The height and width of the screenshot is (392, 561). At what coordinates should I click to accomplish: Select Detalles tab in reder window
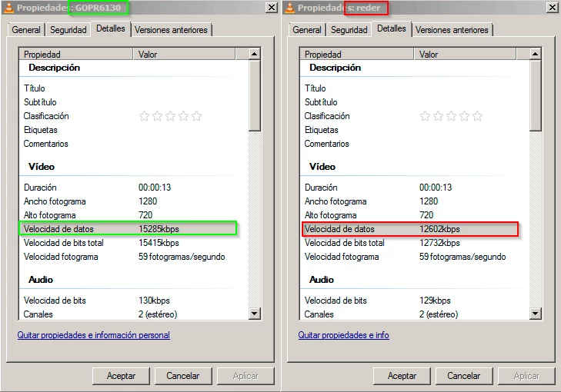(392, 28)
